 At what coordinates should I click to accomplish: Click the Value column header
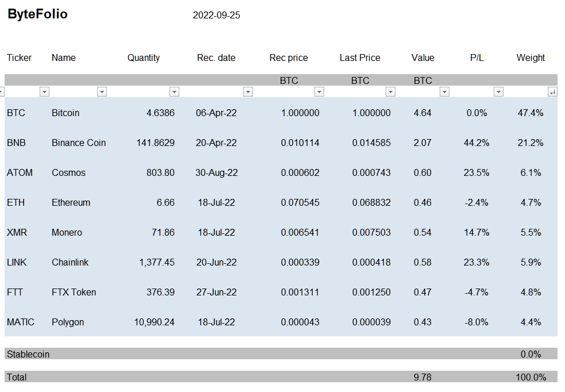click(422, 57)
